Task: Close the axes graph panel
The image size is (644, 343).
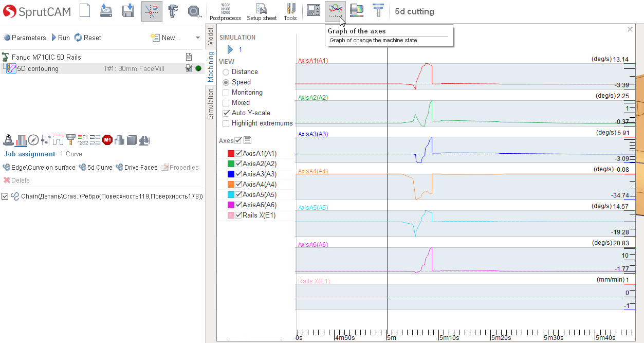Action: 630,29
